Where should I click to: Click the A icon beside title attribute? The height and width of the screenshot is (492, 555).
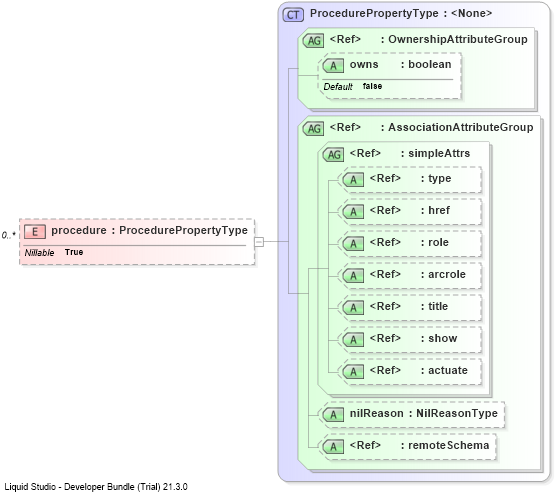pyautogui.click(x=353, y=308)
